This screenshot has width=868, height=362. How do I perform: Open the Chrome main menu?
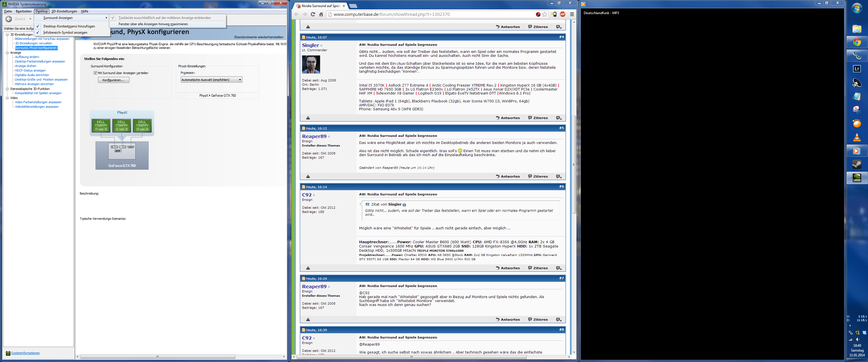572,14
